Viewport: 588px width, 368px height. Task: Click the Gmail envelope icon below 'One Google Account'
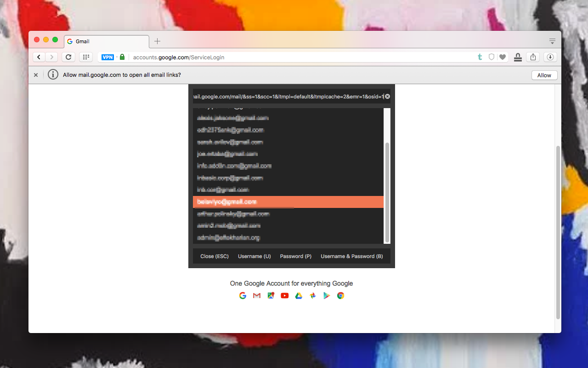256,295
